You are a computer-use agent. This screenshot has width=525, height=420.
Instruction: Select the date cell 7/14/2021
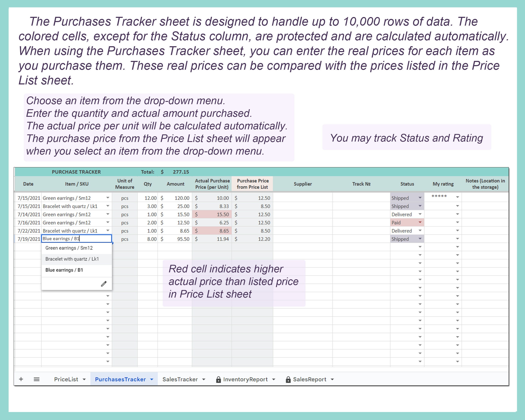click(28, 214)
